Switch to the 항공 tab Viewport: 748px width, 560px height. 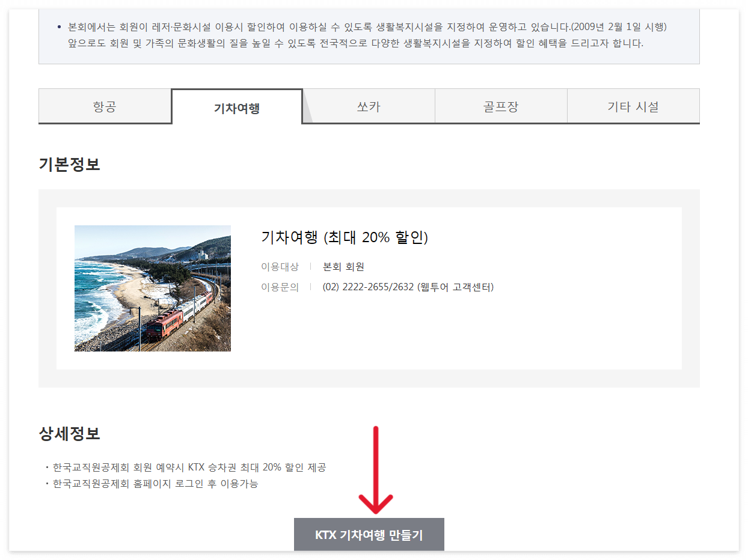pyautogui.click(x=105, y=106)
